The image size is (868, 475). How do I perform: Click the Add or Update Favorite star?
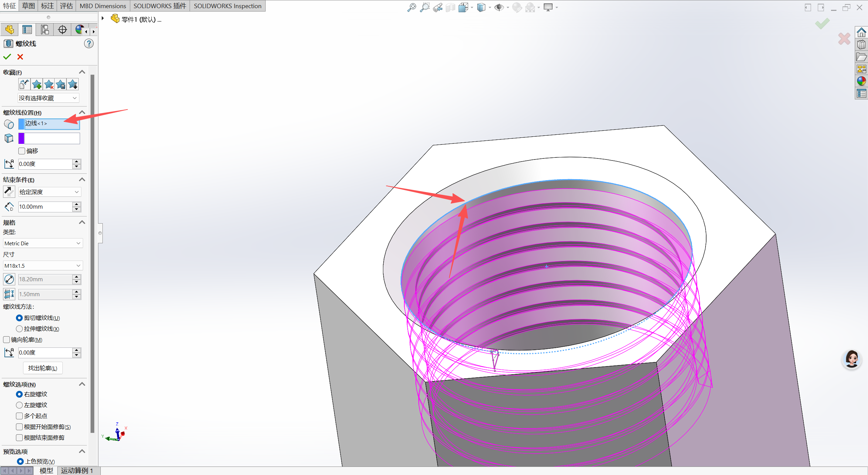[37, 84]
